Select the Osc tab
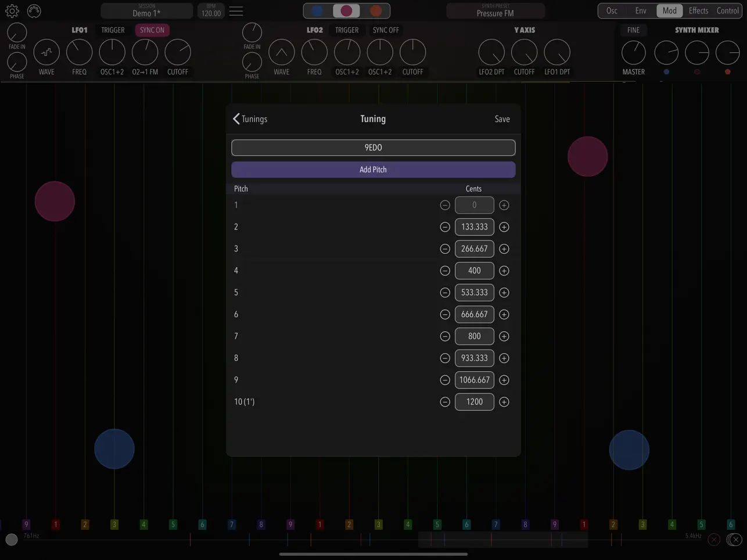Image resolution: width=747 pixels, height=560 pixels. pos(612,10)
